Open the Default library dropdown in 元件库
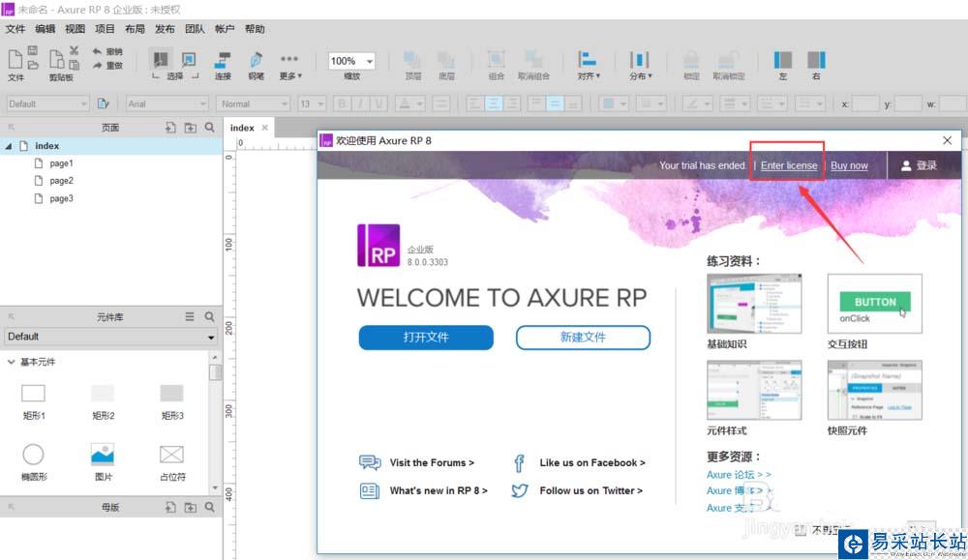The image size is (968, 560). click(110, 337)
